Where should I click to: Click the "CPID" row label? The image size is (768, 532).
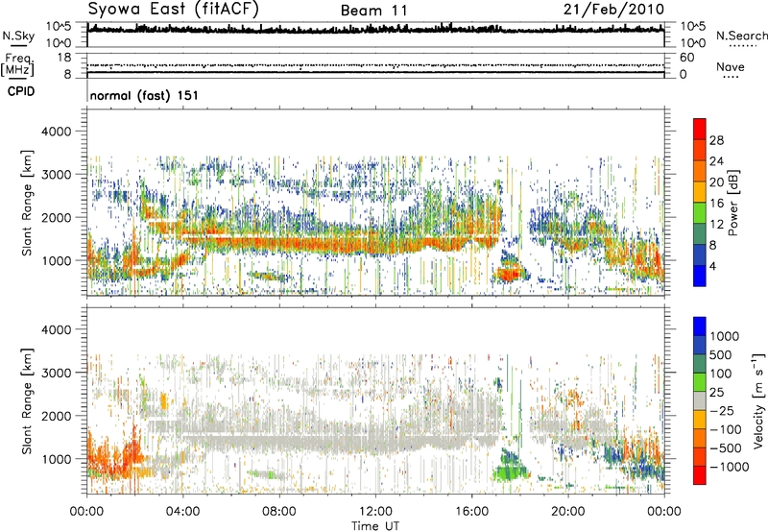pyautogui.click(x=21, y=91)
